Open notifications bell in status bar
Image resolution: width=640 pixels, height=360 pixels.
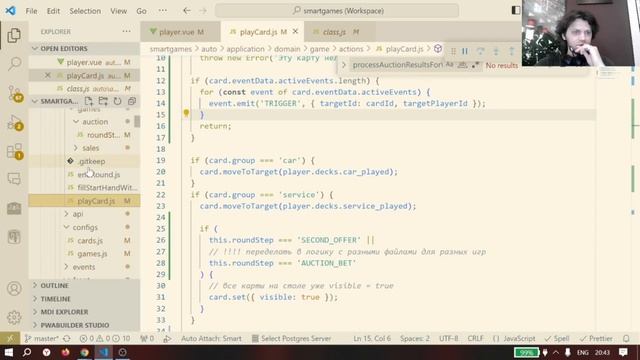[x=626, y=338]
